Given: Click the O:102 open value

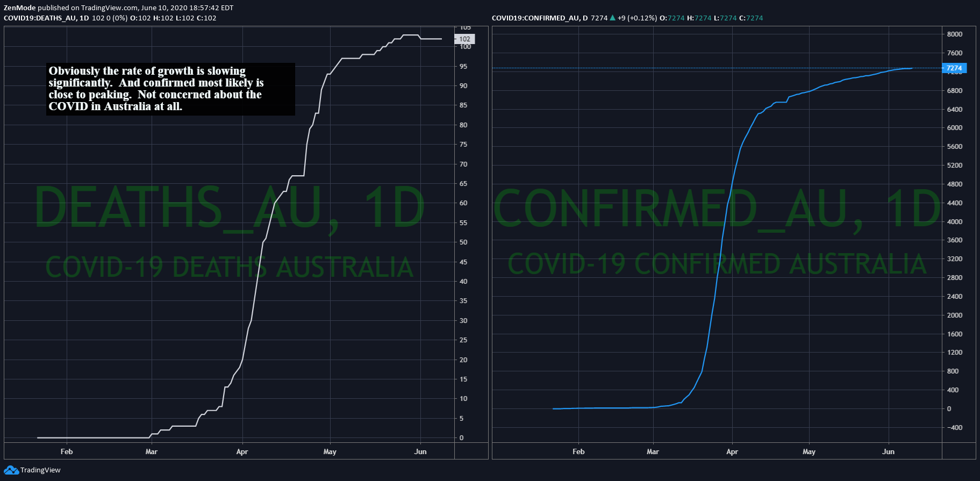Looking at the screenshot, I should tap(140, 18).
